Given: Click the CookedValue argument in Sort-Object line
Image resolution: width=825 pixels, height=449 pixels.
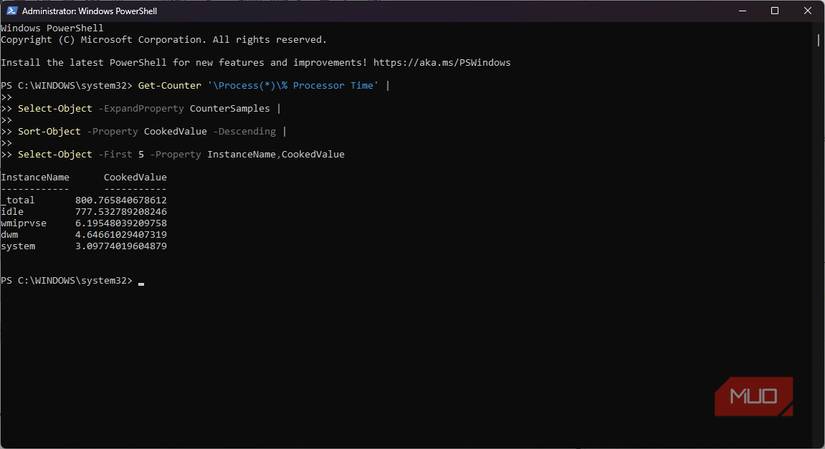Looking at the screenshot, I should tap(175, 132).
